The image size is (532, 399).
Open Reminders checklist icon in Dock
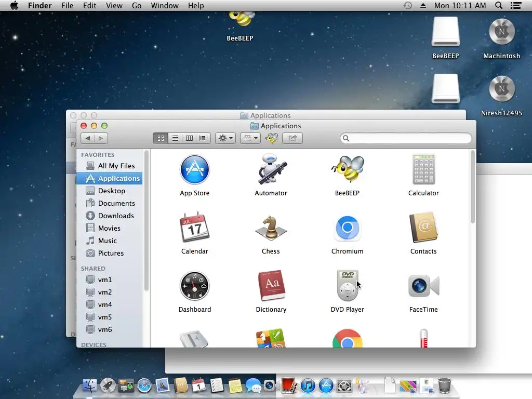(217, 386)
